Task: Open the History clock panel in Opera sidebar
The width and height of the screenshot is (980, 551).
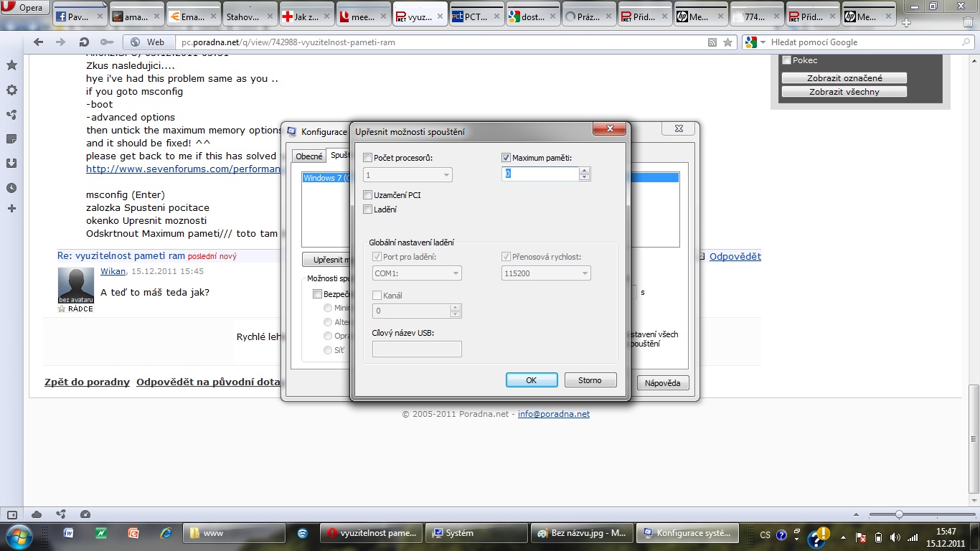Action: (x=11, y=188)
